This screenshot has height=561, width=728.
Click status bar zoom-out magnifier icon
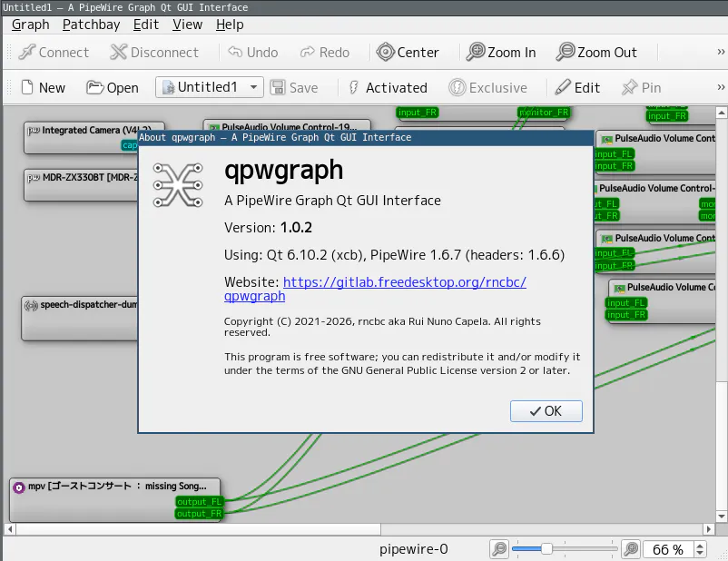tap(499, 549)
